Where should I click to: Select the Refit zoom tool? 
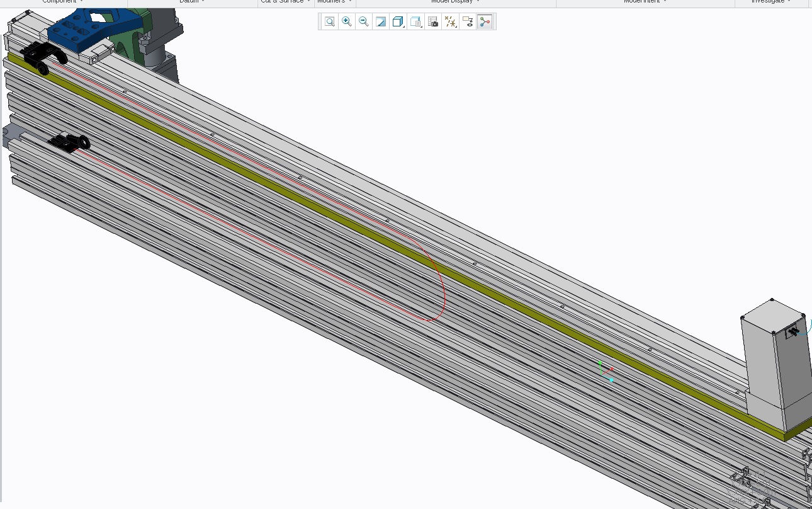(329, 21)
